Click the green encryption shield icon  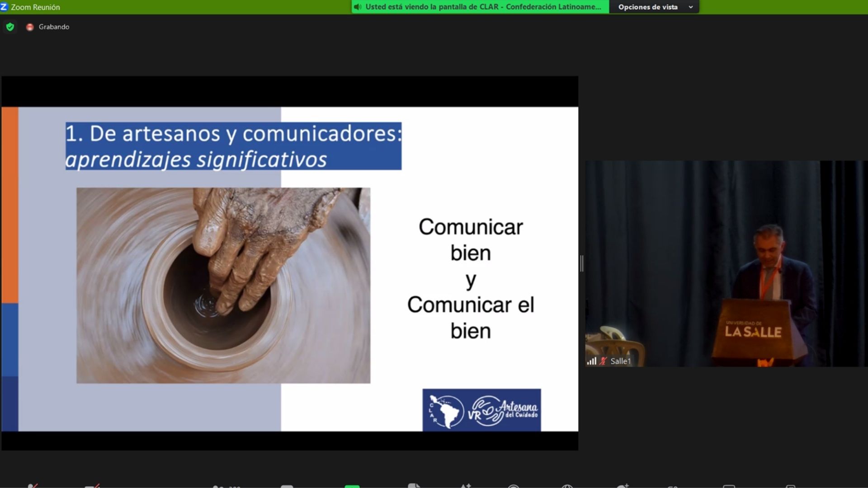pyautogui.click(x=10, y=27)
